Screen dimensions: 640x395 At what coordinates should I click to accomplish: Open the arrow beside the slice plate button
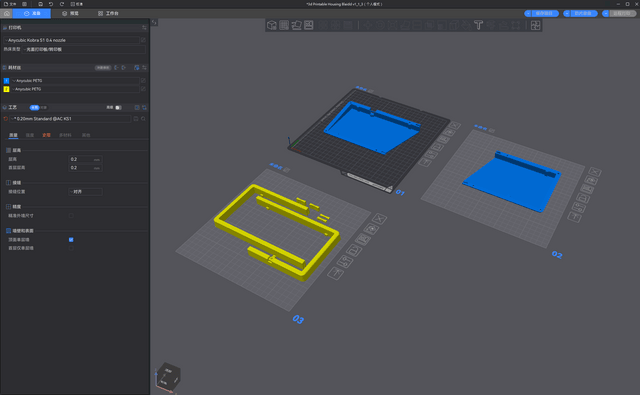(x=567, y=13)
